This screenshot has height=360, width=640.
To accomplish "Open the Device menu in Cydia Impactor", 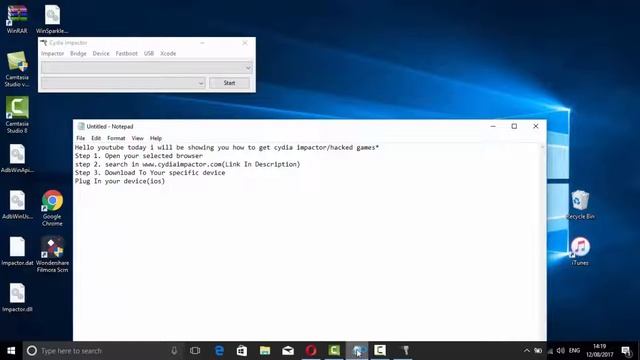I will (x=101, y=53).
